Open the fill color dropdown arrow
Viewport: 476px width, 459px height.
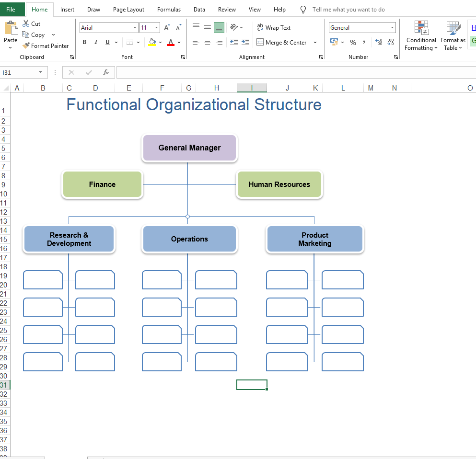click(160, 42)
